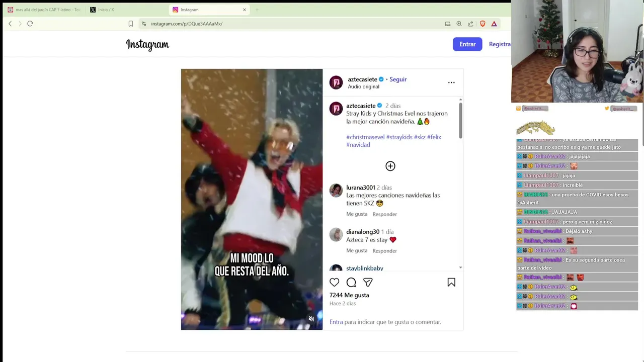Reply to dianalong30's comment
This screenshot has width=644, height=362.
coord(384,251)
